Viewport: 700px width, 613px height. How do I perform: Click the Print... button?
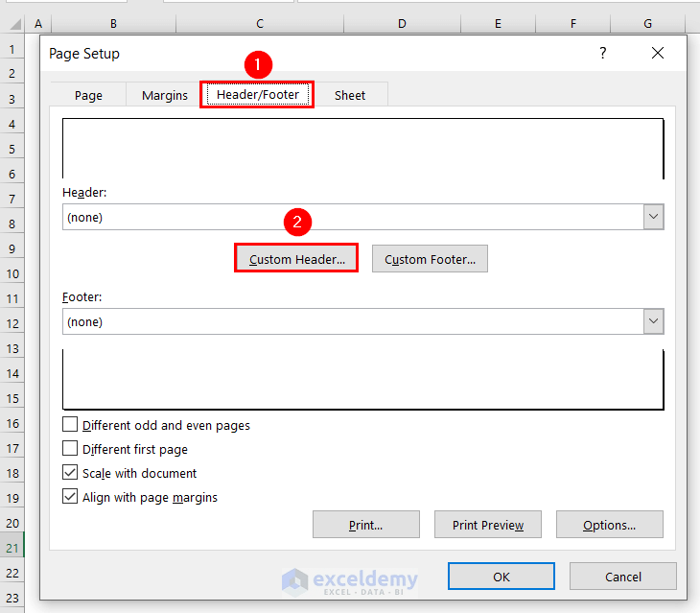[366, 525]
